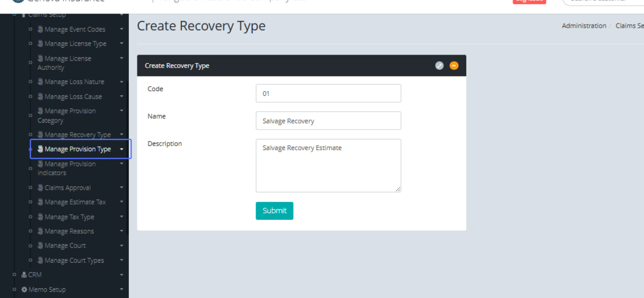The image size is (644, 298).
Task: Expand the Manage Estimate Tax arrow
Action: [122, 203]
